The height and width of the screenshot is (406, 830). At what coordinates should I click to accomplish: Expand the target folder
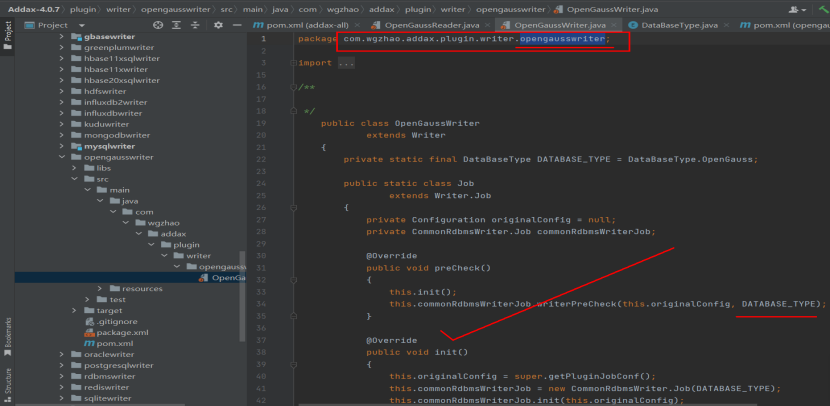[x=75, y=310]
